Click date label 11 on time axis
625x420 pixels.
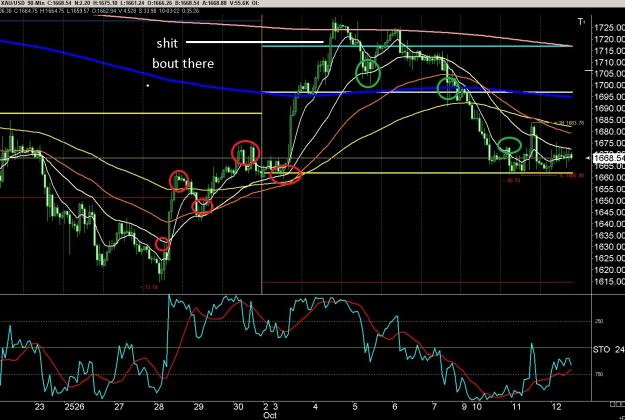[517, 407]
